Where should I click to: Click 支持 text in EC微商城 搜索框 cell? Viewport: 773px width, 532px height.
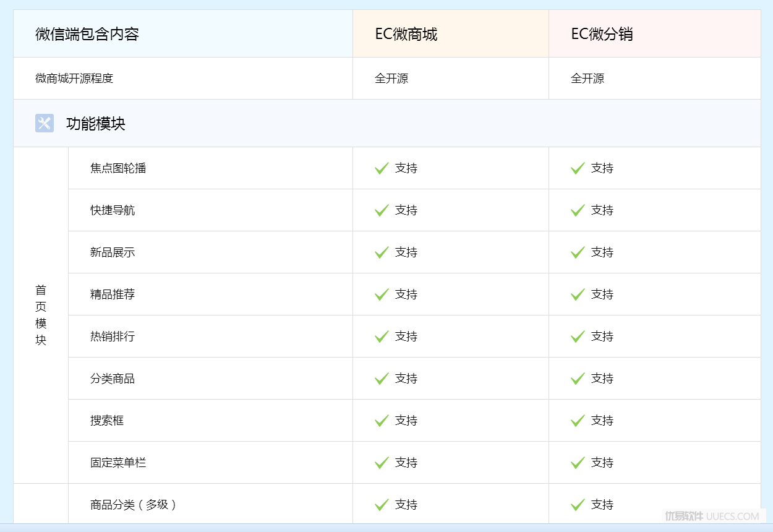coord(406,421)
